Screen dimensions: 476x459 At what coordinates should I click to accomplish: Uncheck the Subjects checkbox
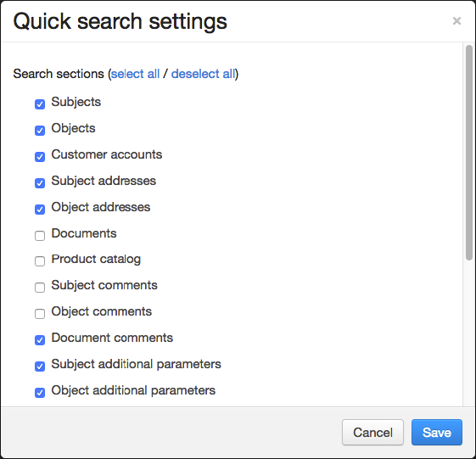click(40, 104)
